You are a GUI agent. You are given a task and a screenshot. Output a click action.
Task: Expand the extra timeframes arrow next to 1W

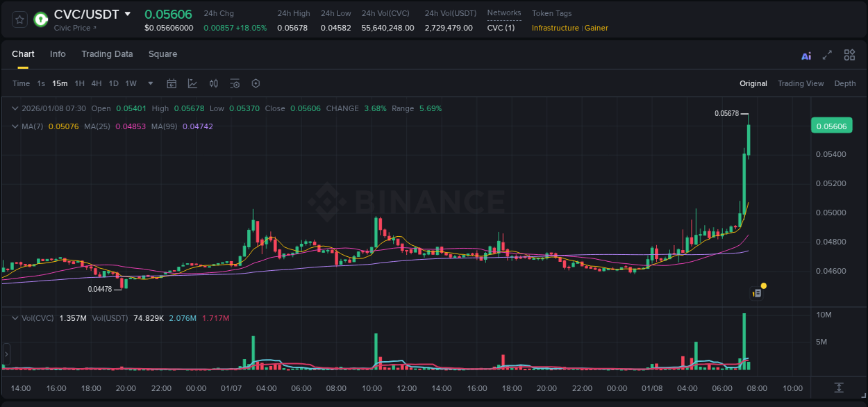tap(149, 83)
